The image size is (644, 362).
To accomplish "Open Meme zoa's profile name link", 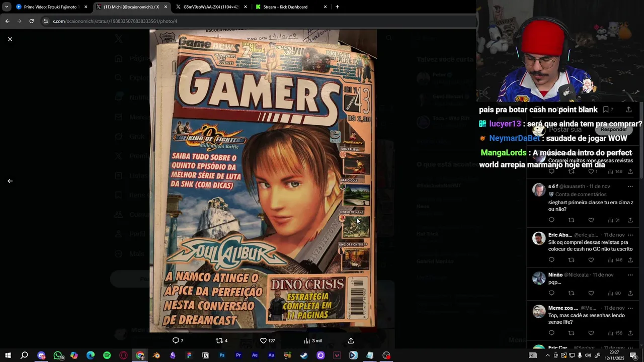I will 563,308.
